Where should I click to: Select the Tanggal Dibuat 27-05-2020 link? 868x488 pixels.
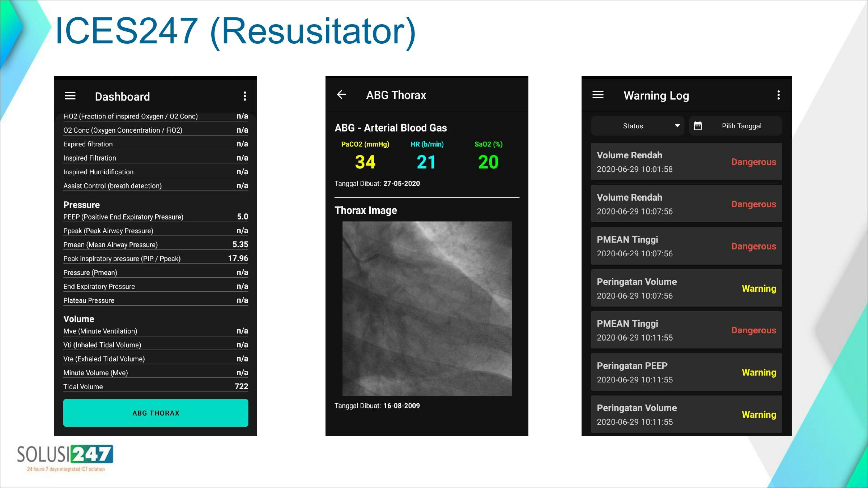click(x=377, y=183)
